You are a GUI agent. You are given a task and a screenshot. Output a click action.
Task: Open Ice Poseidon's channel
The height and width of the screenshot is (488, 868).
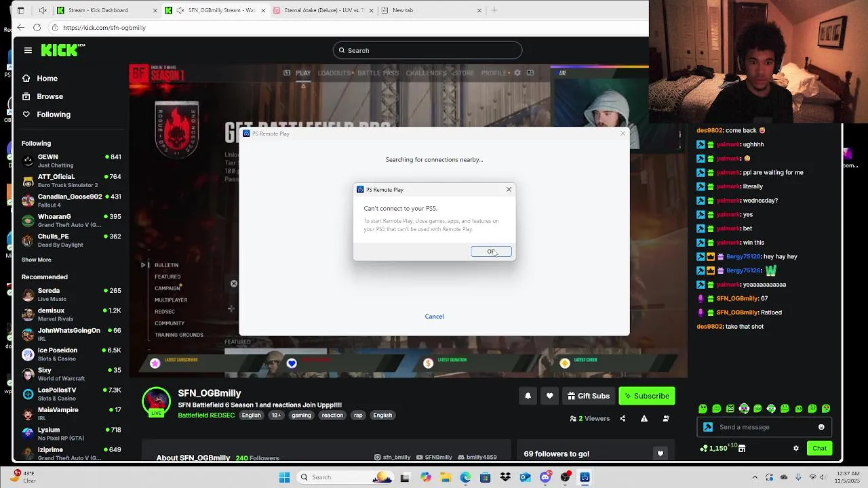[71, 354]
